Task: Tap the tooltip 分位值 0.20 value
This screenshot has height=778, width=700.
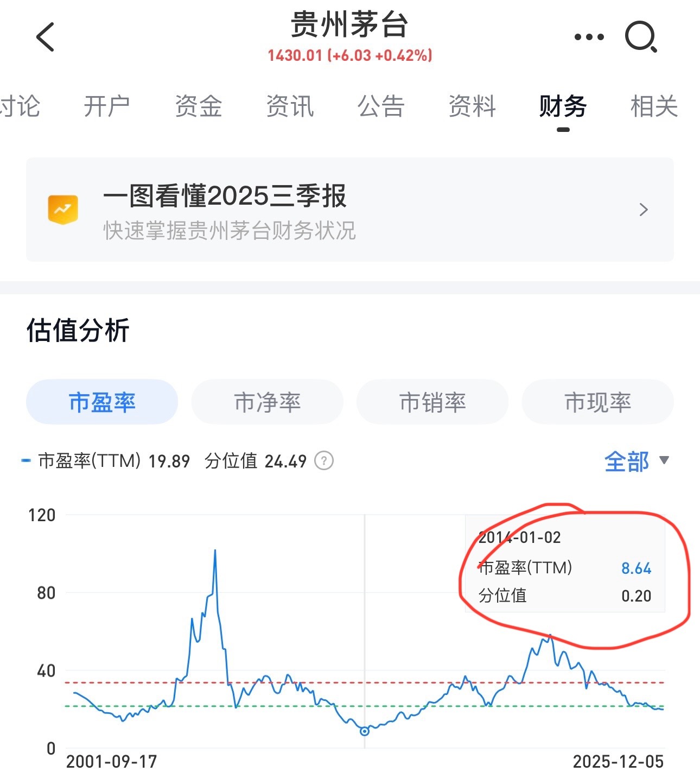Action: pyautogui.click(x=636, y=596)
